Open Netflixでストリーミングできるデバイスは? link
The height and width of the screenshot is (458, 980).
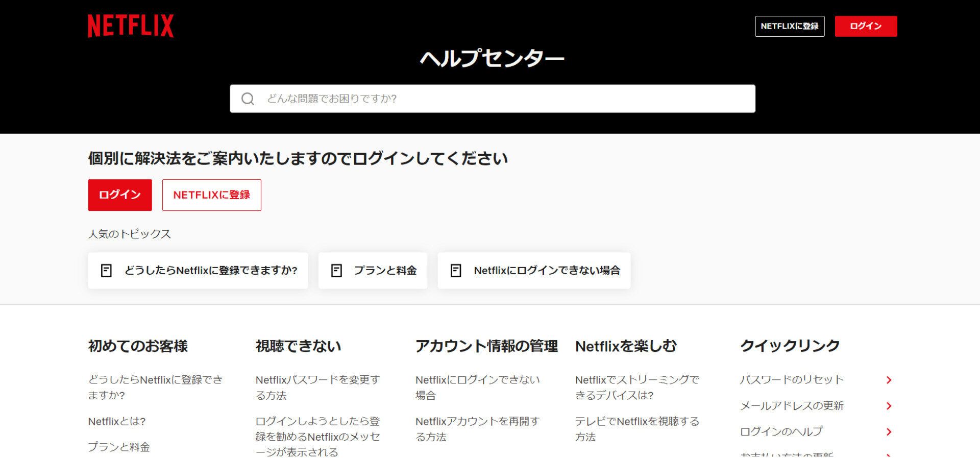coord(636,388)
